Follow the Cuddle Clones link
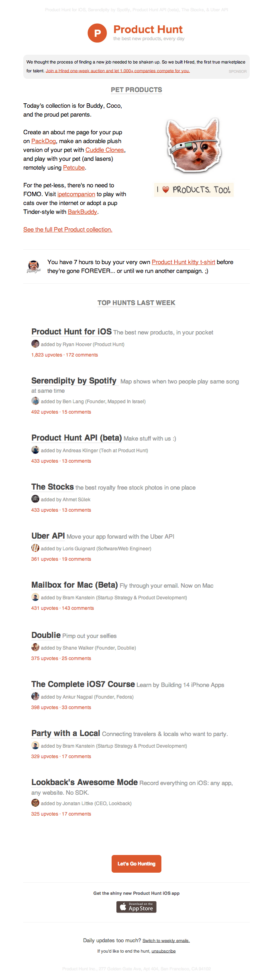The image size is (273, 980). tap(104, 150)
